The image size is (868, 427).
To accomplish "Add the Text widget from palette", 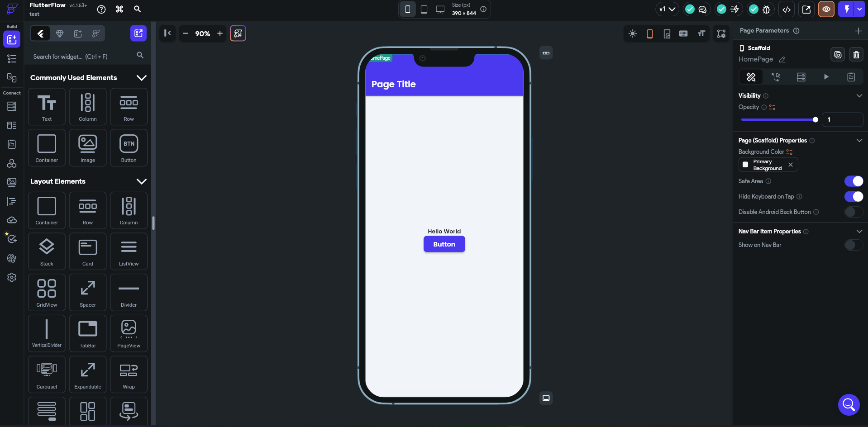I will tap(47, 106).
